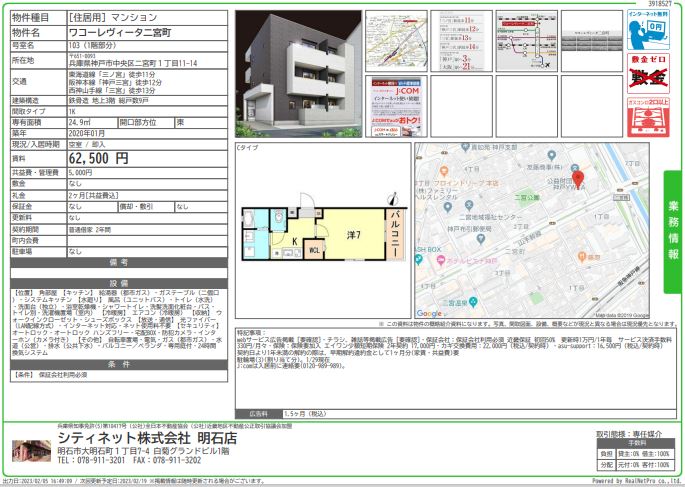This screenshot has height=487, width=685.
Task: Click the 備考 section header
Action: (x=119, y=262)
